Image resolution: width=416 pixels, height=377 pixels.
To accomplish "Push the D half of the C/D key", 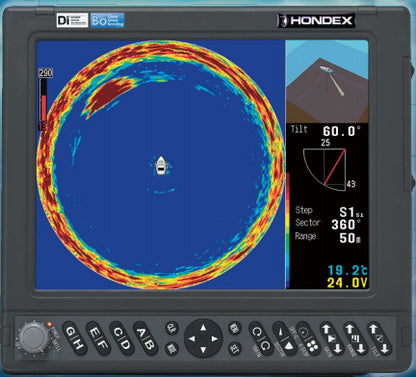I will click(x=126, y=346).
